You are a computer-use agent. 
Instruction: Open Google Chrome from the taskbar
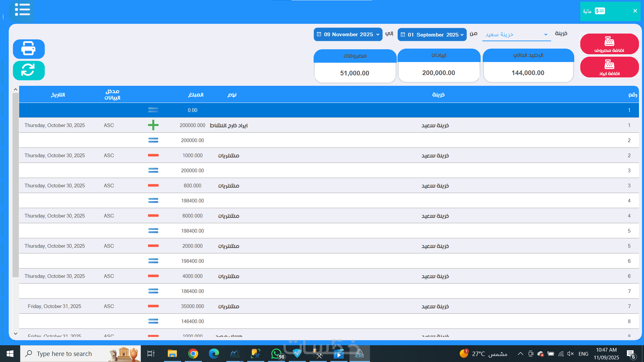point(193,354)
